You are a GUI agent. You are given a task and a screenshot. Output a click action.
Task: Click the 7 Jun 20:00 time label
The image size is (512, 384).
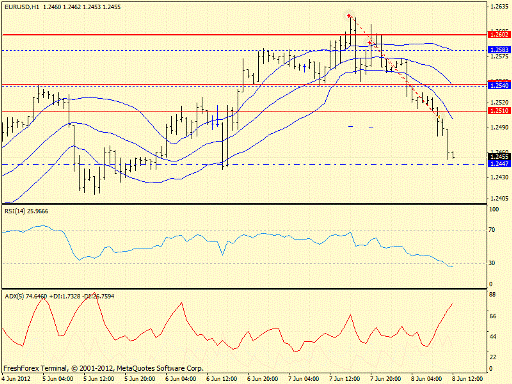[x=386, y=379]
